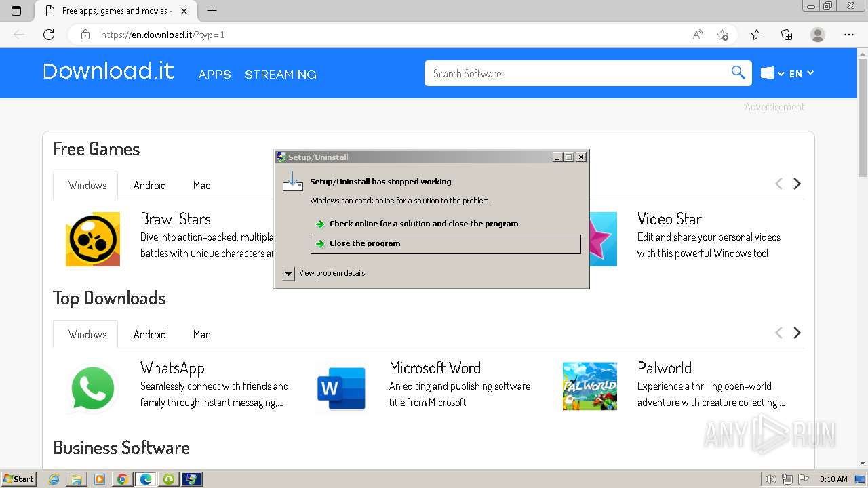Image resolution: width=868 pixels, height=488 pixels.
Task: Select Mac tab under Top Downloads
Action: (201, 334)
